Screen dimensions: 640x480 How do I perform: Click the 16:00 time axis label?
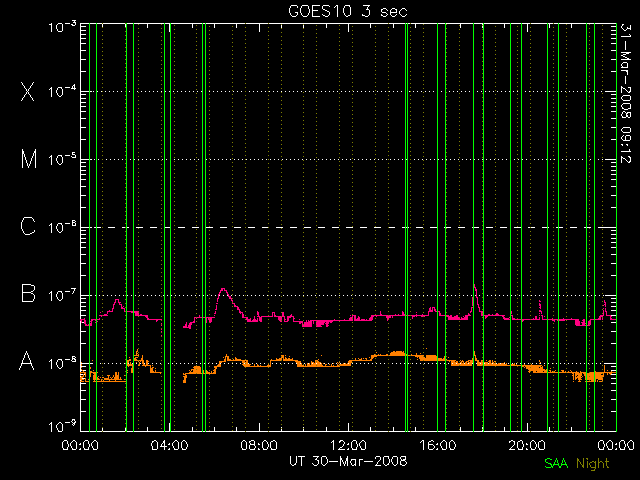point(438,444)
